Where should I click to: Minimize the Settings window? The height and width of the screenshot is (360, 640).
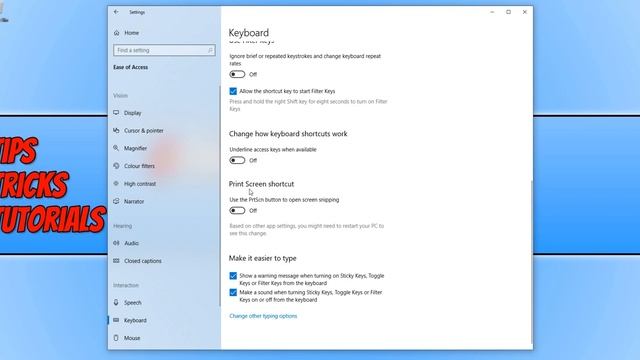pyautogui.click(x=492, y=12)
